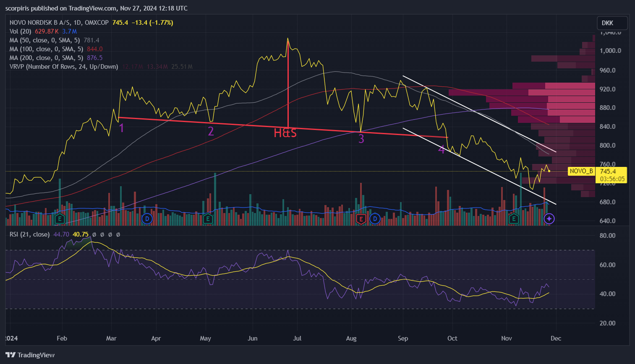Click the Dec label on time axis
Viewport: 635px width, 364px height.
pos(556,338)
